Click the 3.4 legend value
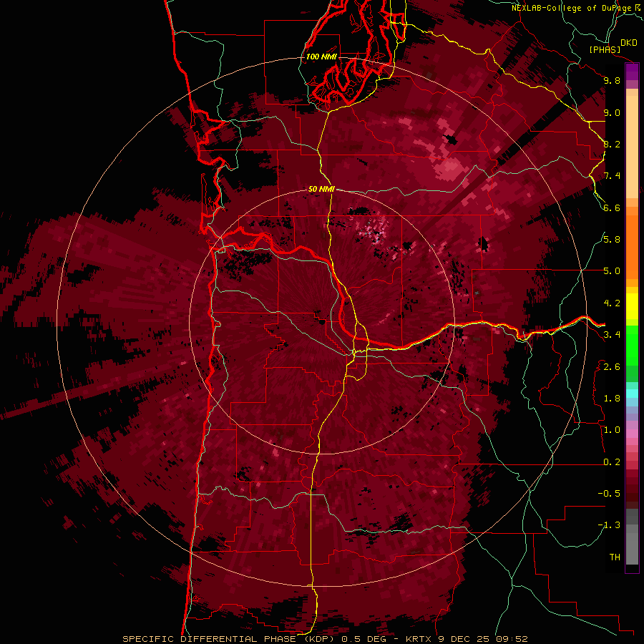The width and height of the screenshot is (644, 644). (612, 335)
